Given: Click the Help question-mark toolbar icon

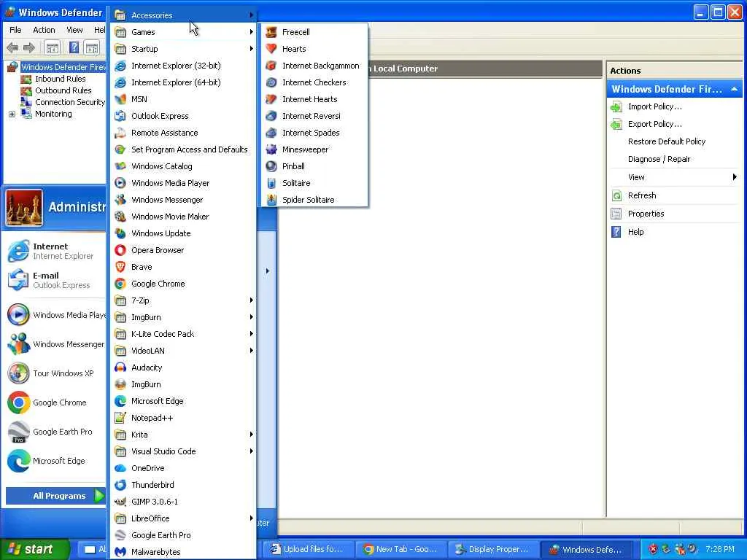Looking at the screenshot, I should (x=74, y=47).
